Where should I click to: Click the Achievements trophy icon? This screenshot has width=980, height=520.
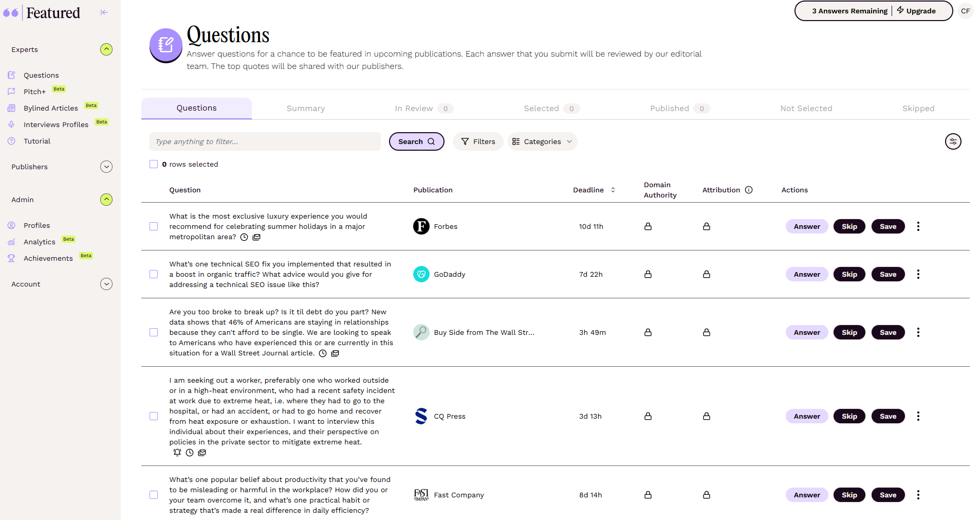coord(11,258)
